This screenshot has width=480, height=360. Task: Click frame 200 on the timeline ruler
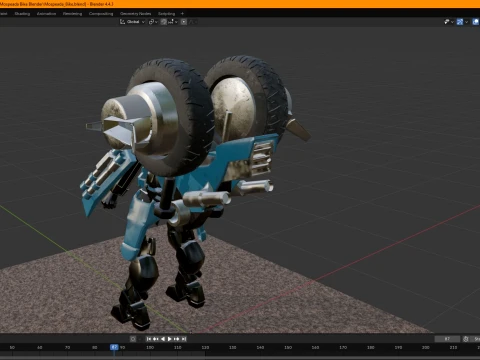tap(426, 347)
